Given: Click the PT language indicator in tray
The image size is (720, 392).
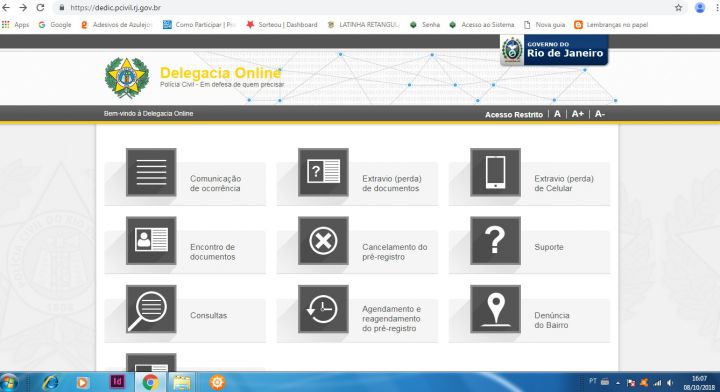Looking at the screenshot, I should [593, 381].
